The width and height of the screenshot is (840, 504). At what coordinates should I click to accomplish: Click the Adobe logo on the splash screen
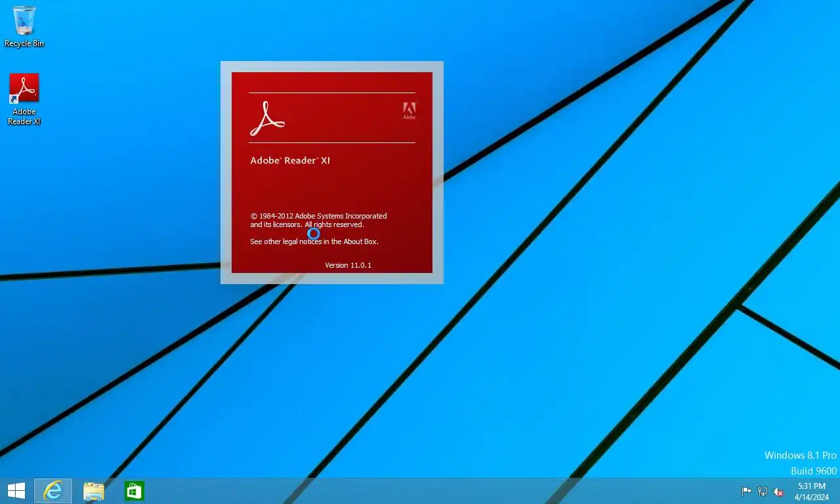(x=409, y=111)
